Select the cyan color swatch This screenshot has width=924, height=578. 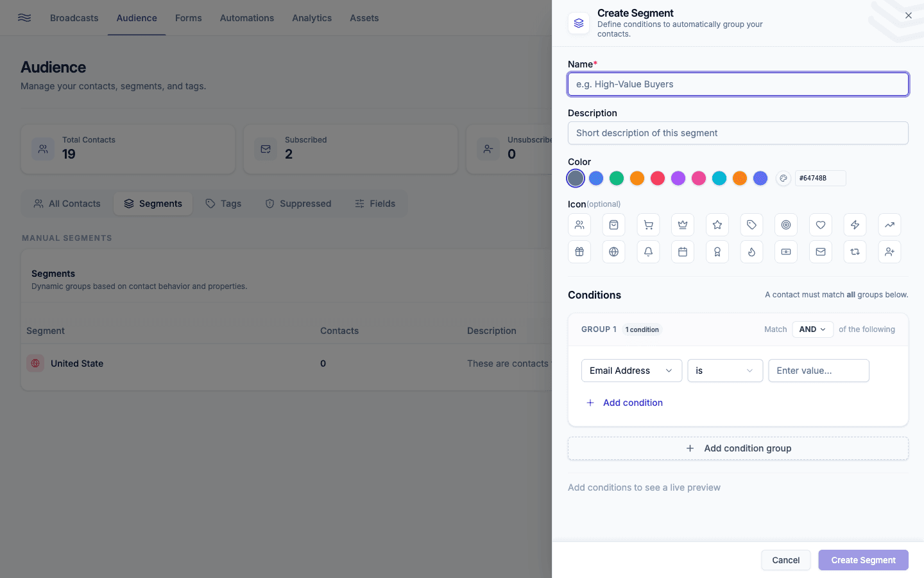point(719,179)
